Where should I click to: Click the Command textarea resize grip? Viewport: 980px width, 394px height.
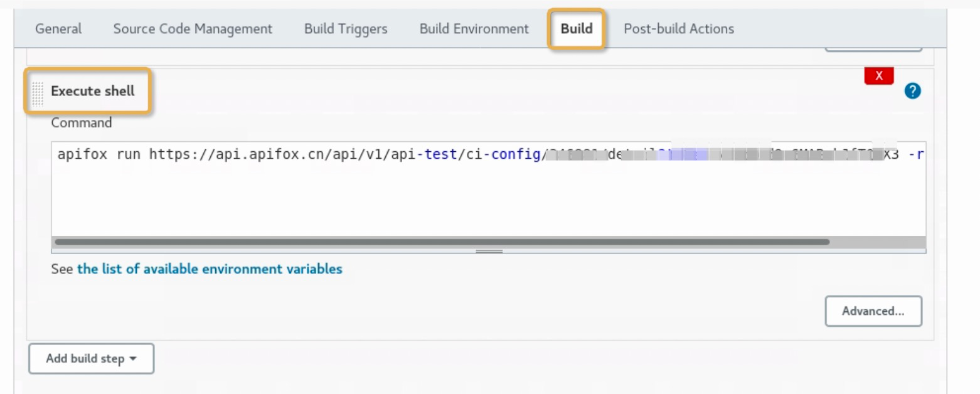coord(489,251)
